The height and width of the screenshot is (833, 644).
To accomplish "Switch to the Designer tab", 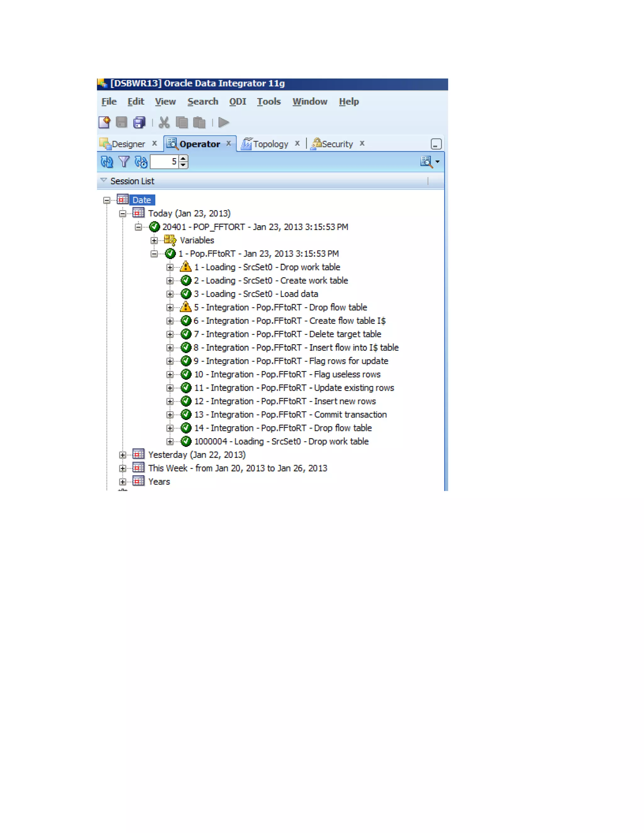I will 128,144.
